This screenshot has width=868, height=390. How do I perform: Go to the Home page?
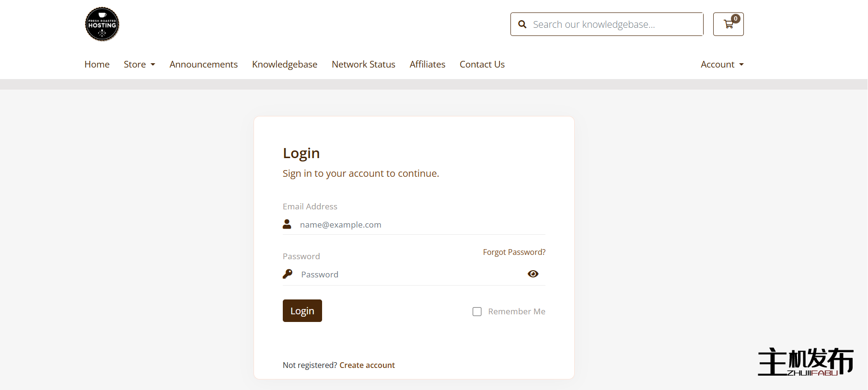point(97,65)
